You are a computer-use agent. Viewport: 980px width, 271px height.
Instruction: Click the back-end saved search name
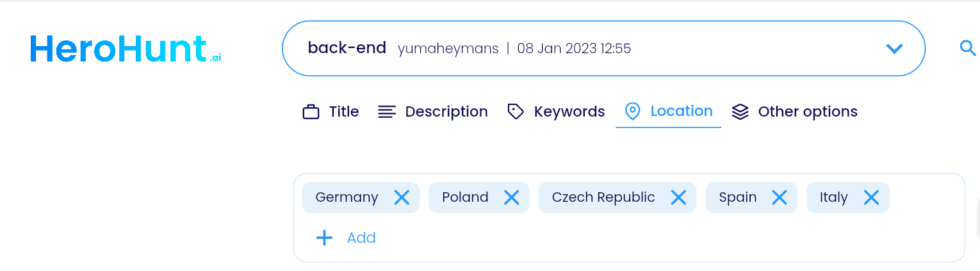pyautogui.click(x=347, y=48)
